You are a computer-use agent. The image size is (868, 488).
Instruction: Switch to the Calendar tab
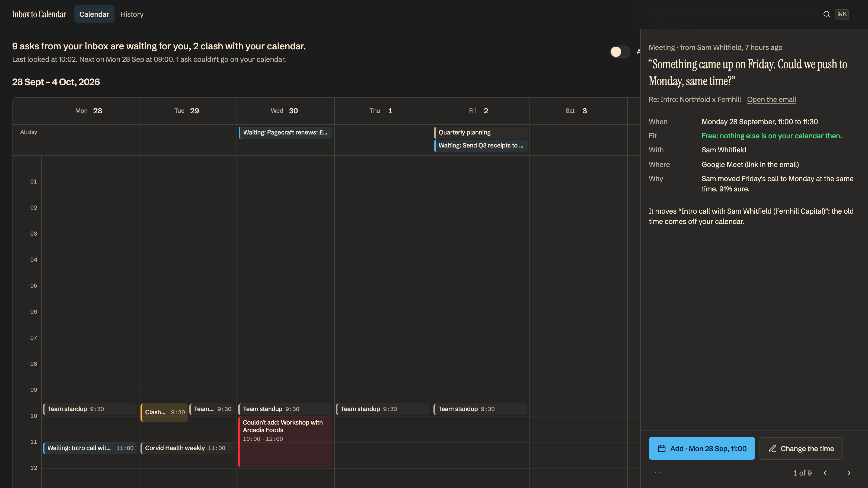[94, 14]
